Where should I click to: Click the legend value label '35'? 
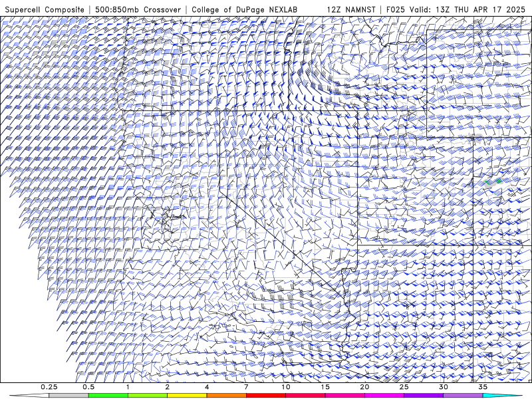point(483,387)
